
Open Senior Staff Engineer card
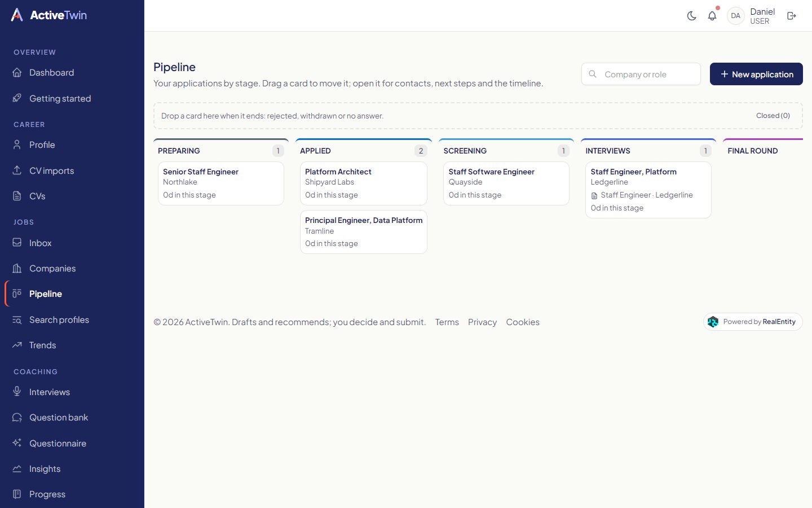pos(221,183)
